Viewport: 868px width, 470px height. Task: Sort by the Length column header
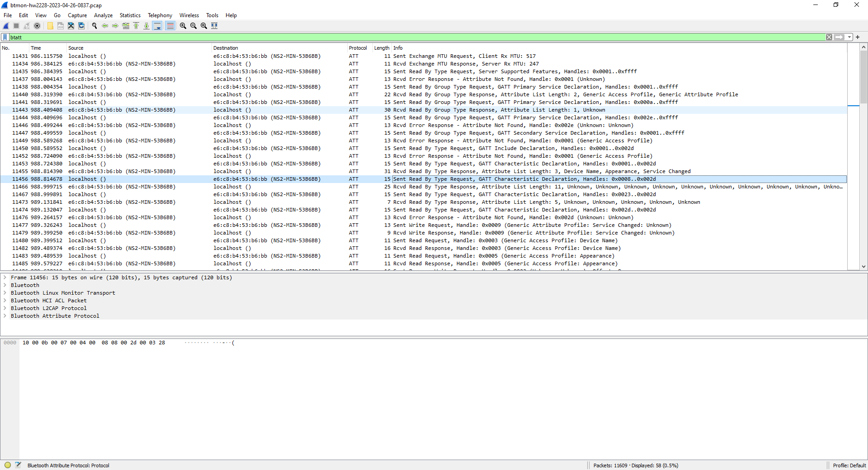[x=382, y=48]
